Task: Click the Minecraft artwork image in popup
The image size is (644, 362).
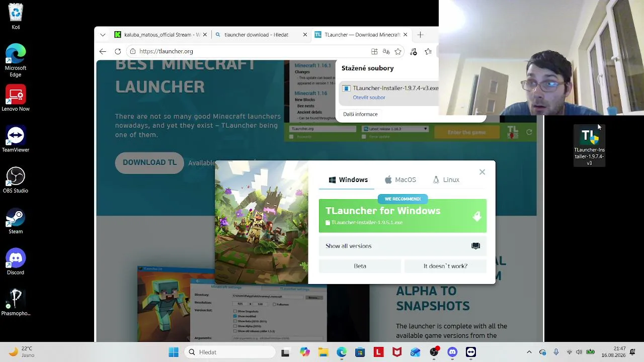Action: point(261,223)
